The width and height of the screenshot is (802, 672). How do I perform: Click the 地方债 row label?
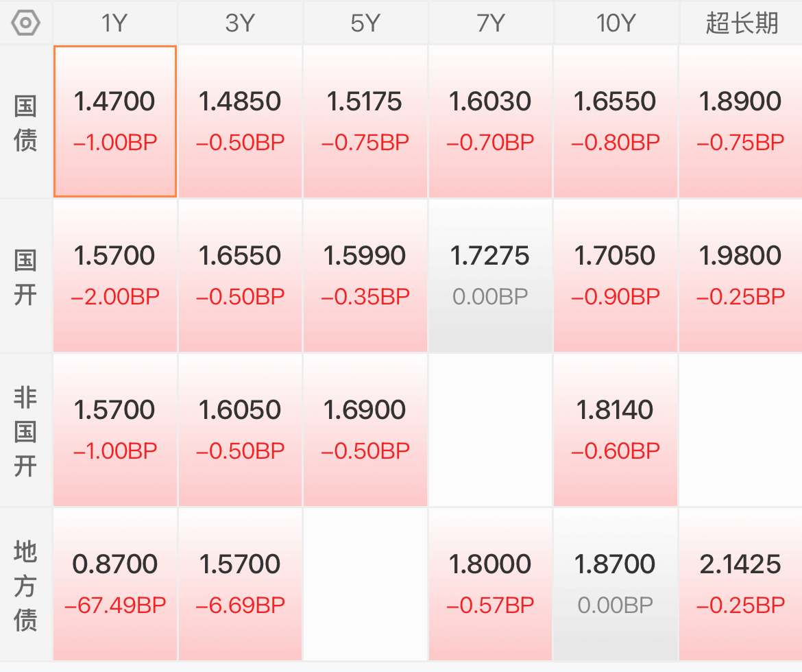25,585
